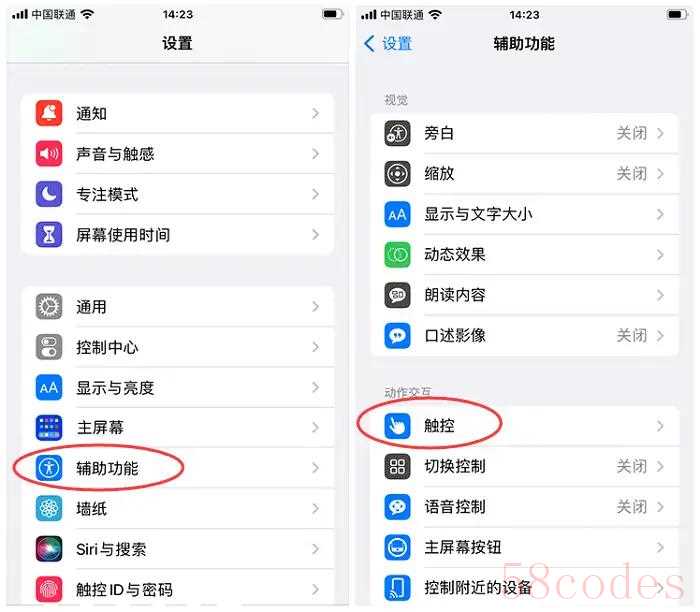Tap the VoiceOver accessibility icon

point(397,133)
